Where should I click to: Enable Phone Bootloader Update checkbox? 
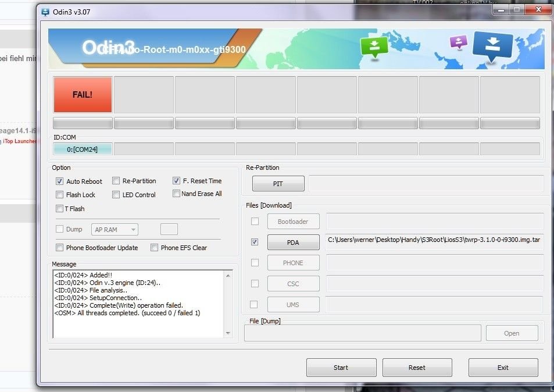[59, 247]
